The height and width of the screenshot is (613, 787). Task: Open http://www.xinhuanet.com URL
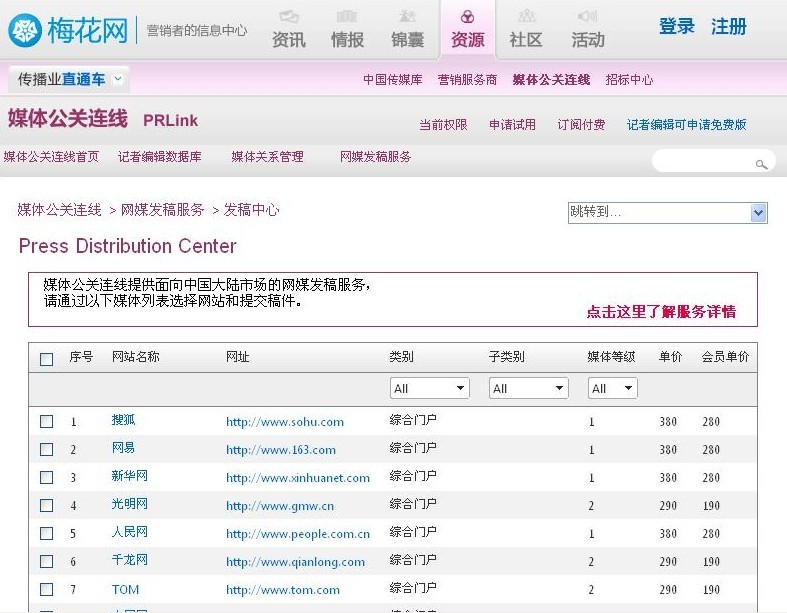click(x=298, y=478)
